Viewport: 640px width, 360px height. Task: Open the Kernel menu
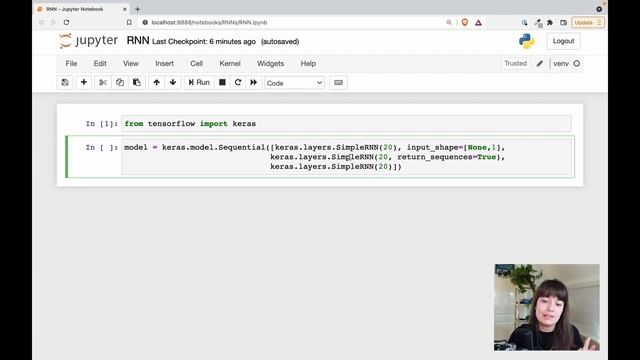tap(230, 64)
